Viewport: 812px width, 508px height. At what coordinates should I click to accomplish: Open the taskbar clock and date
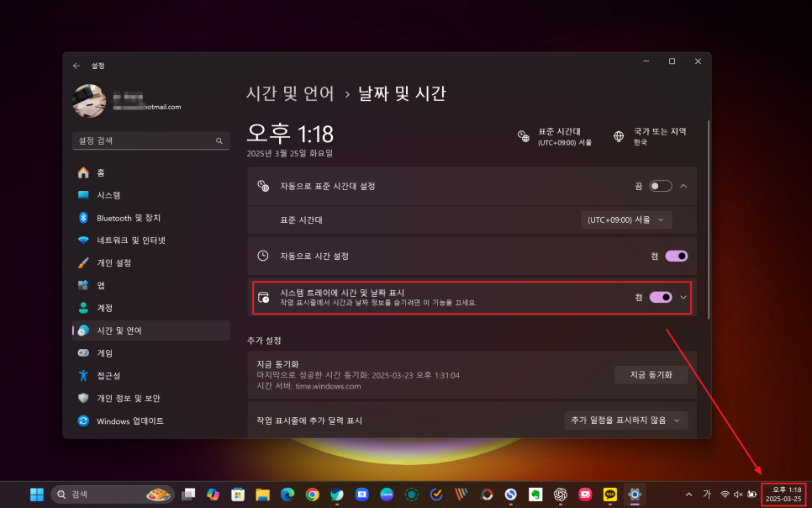[x=784, y=495]
